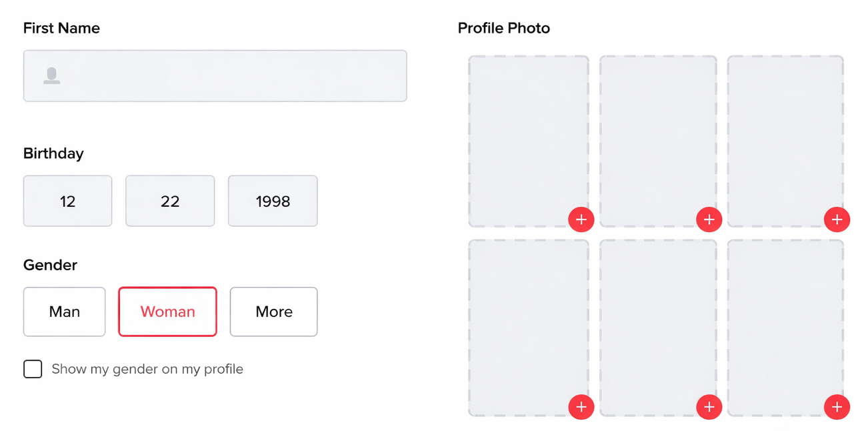Click the bottom-left empty profile photo slot
Viewport: 868px width, 431px height.
(x=528, y=320)
